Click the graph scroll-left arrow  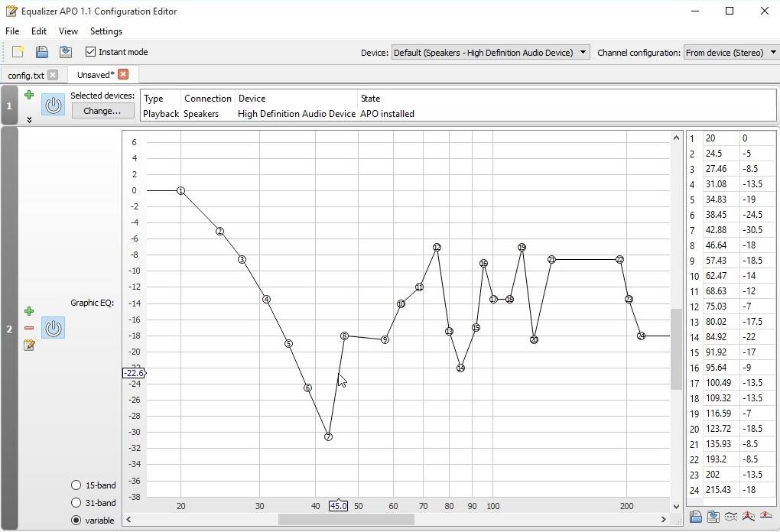(x=128, y=519)
